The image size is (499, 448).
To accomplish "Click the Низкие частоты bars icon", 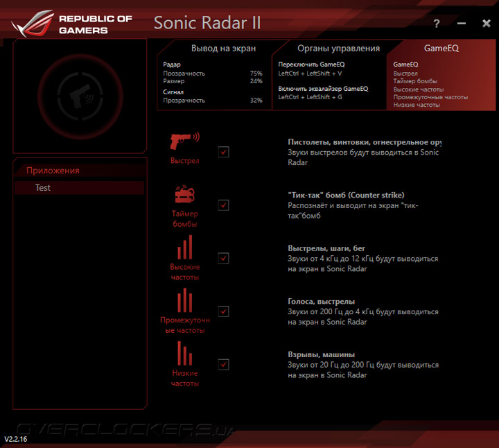I will (185, 353).
